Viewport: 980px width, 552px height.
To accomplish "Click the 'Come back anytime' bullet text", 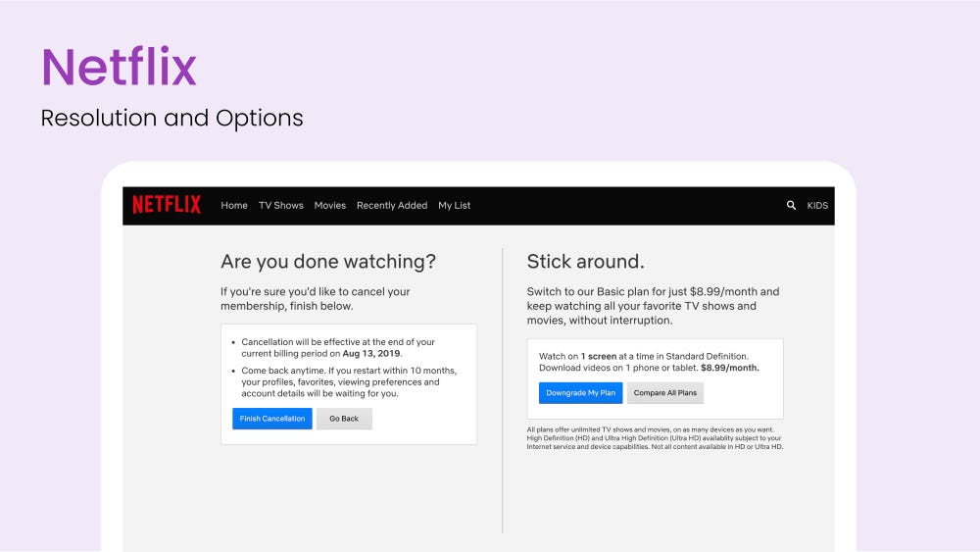I will (349, 382).
